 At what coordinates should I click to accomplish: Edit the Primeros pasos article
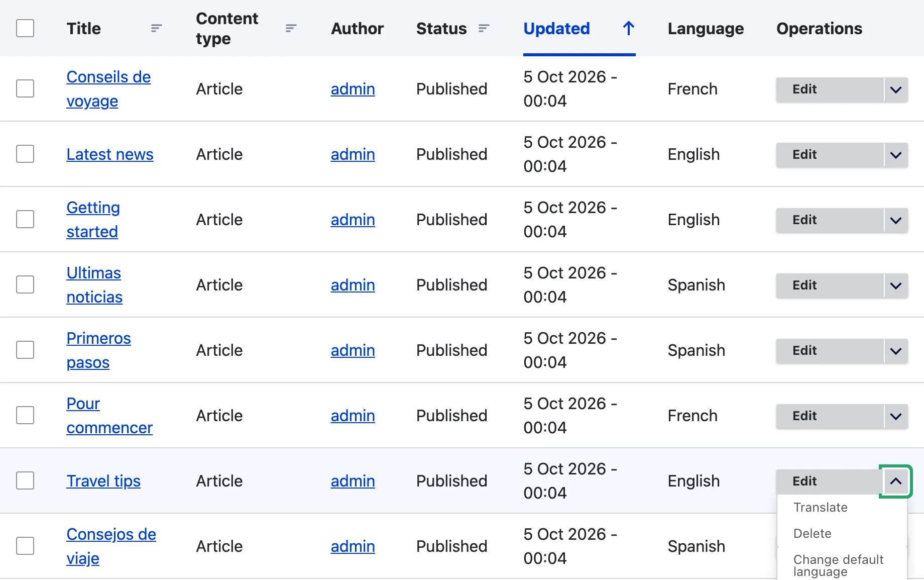coord(830,351)
